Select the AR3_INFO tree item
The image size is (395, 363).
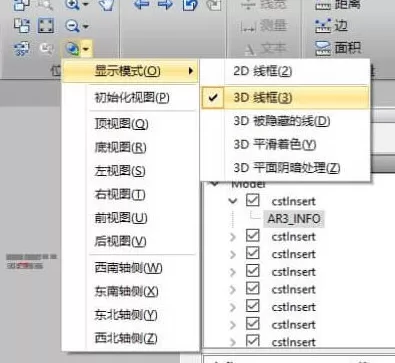tap(294, 219)
